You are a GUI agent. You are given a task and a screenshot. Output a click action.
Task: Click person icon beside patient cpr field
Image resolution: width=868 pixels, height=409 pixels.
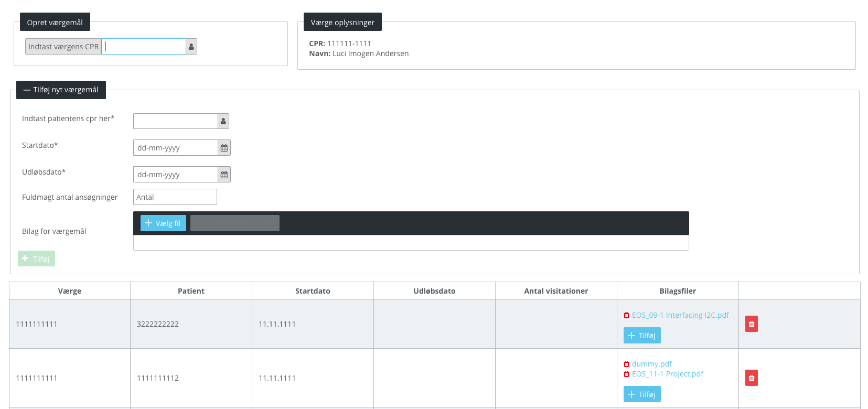point(223,121)
